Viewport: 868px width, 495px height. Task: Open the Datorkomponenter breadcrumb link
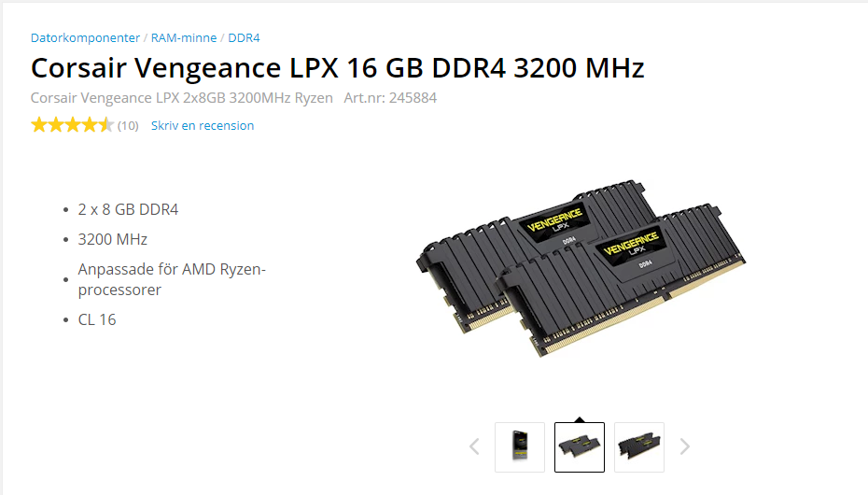85,37
